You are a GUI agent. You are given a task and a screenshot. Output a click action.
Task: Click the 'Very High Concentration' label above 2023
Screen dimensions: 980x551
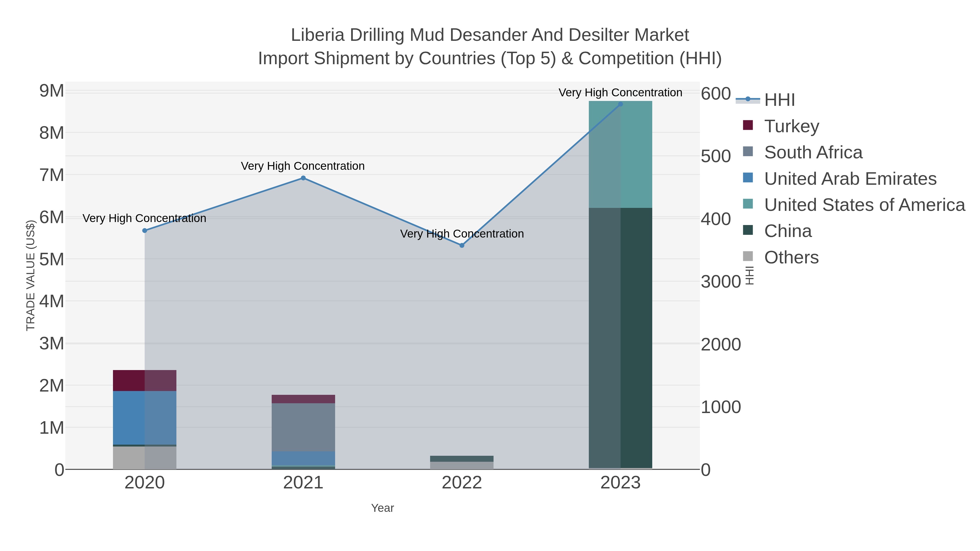coord(620,93)
